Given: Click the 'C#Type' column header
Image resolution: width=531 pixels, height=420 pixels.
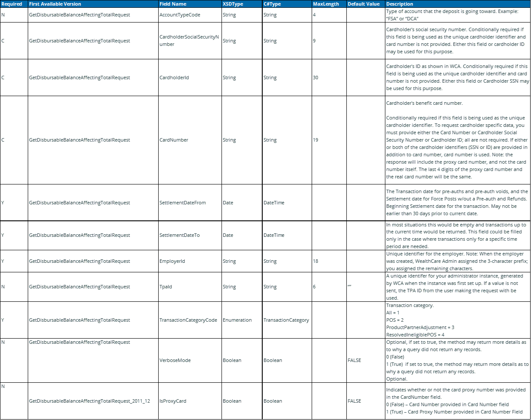Looking at the screenshot, I should pos(287,4).
